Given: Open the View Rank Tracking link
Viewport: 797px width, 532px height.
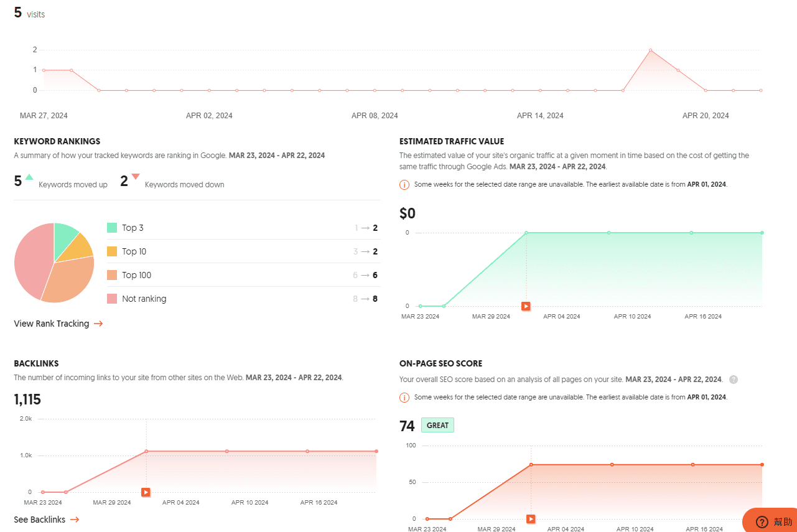Looking at the screenshot, I should tap(58, 324).
